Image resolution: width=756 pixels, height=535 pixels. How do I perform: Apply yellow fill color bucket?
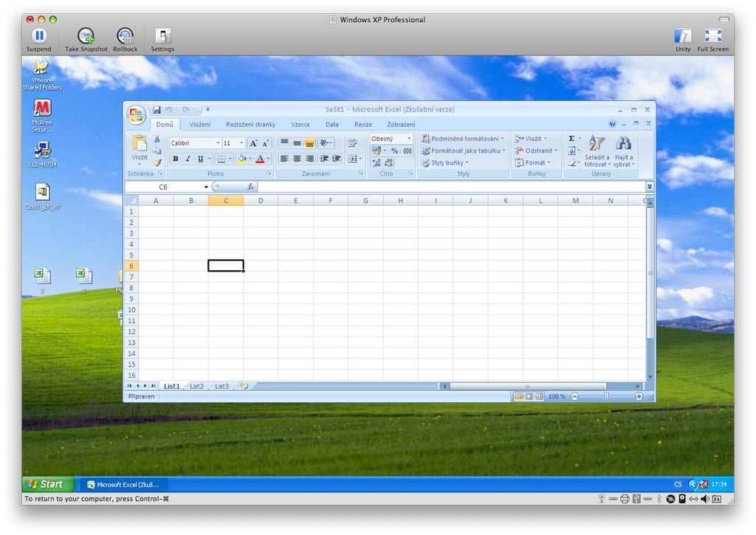242,159
